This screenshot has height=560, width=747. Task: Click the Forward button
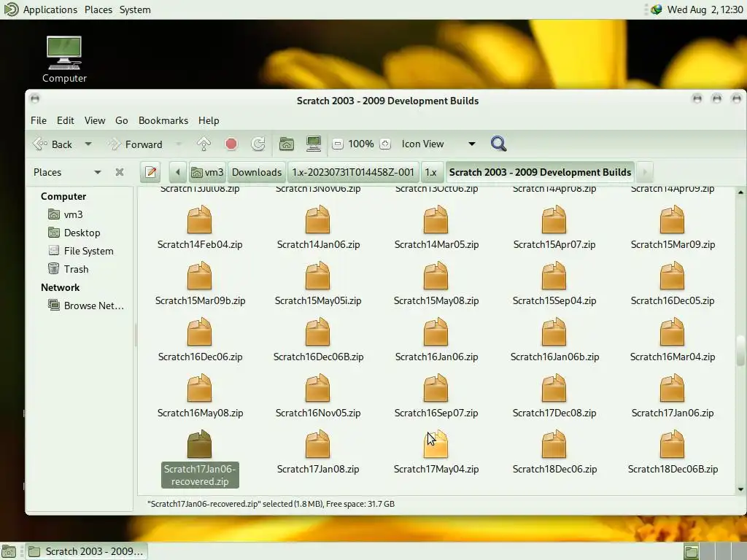[135, 144]
